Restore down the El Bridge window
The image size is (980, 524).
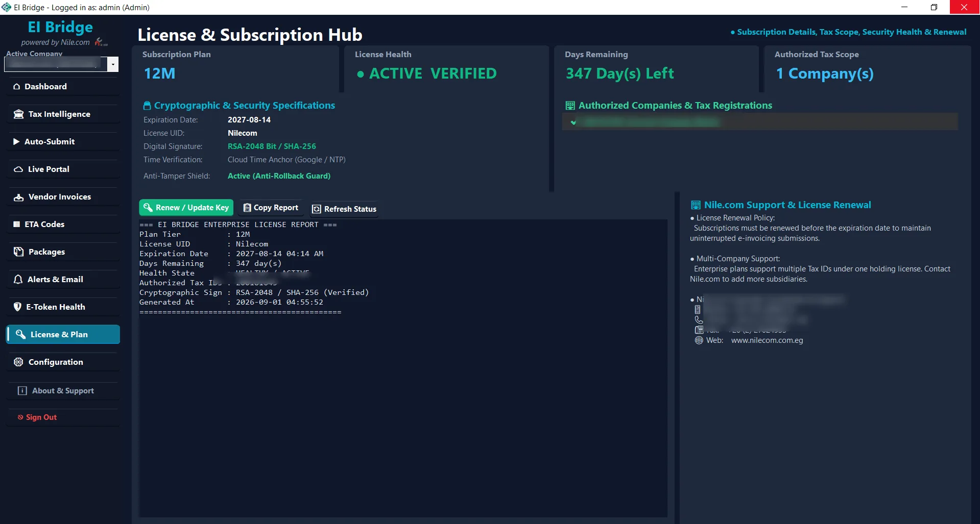[934, 7]
